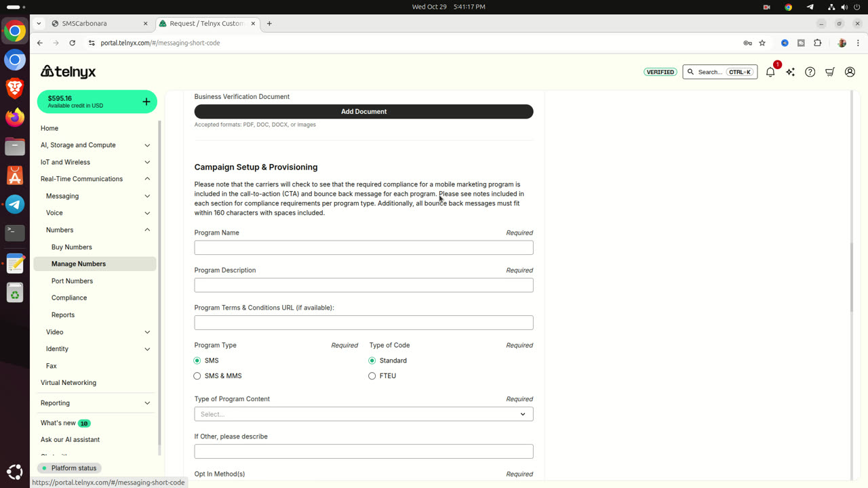Open Manage Numbers page
This screenshot has height=488, width=868.
tap(79, 264)
